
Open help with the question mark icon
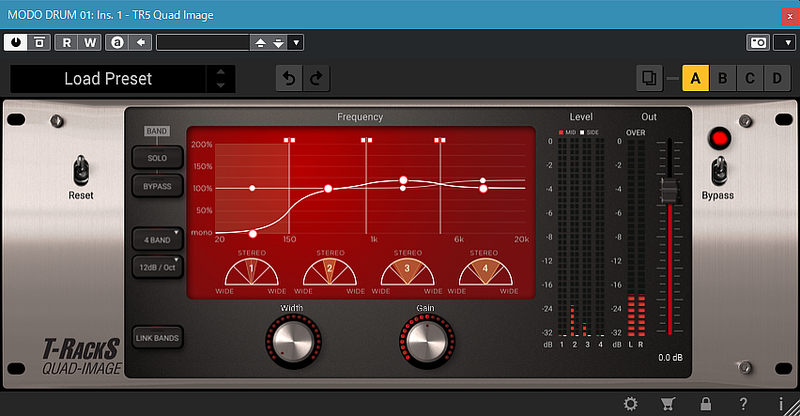[x=743, y=404]
